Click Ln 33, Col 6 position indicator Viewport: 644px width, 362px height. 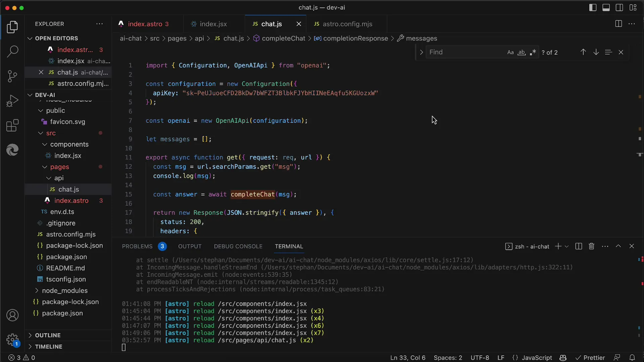click(408, 358)
